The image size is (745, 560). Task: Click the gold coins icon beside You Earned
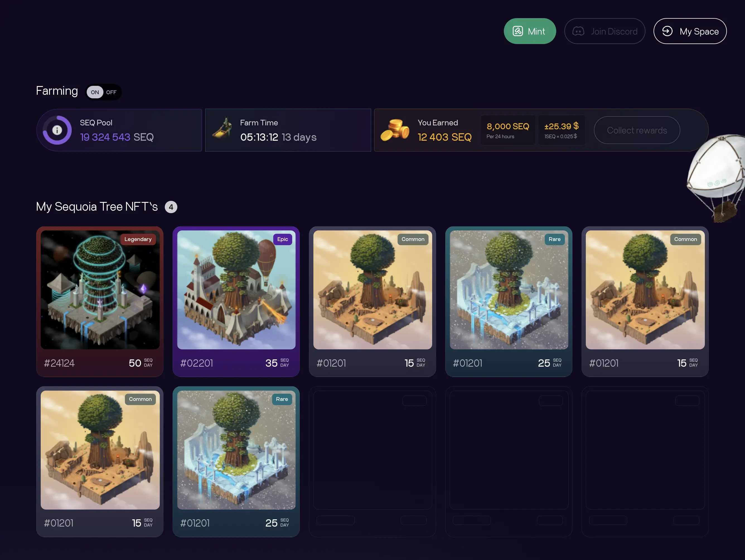(x=395, y=130)
